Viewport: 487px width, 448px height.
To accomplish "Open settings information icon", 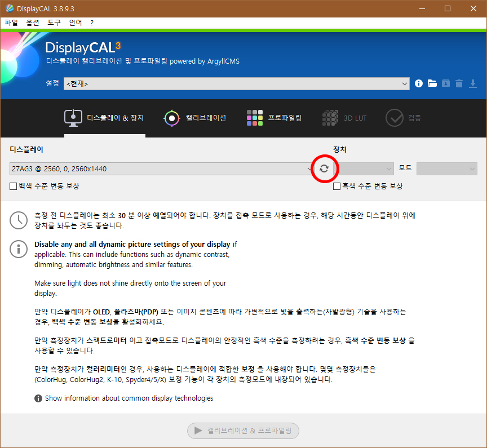I will pyautogui.click(x=418, y=83).
